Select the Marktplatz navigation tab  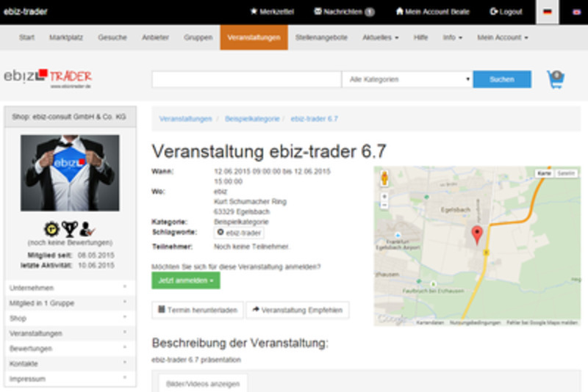coord(66,37)
